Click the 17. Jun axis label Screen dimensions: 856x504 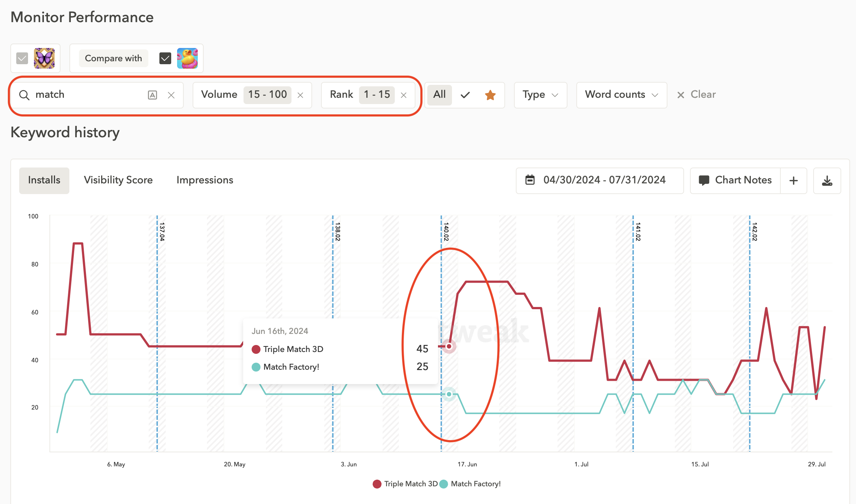(467, 465)
